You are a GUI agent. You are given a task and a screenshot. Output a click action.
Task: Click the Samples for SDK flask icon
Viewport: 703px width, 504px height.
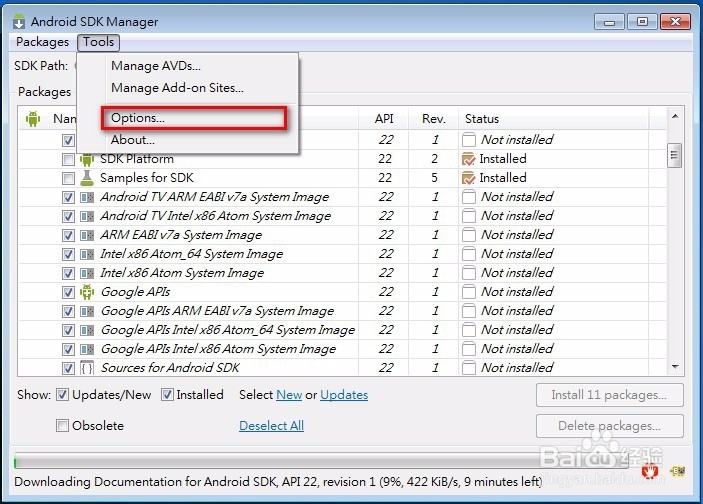pyautogui.click(x=87, y=178)
